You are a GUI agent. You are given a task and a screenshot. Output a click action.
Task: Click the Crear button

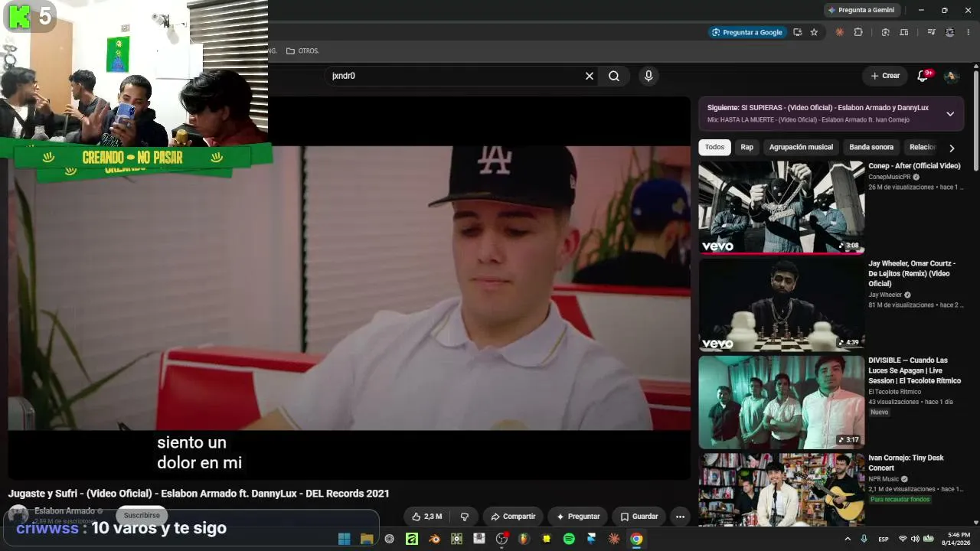[886, 76]
